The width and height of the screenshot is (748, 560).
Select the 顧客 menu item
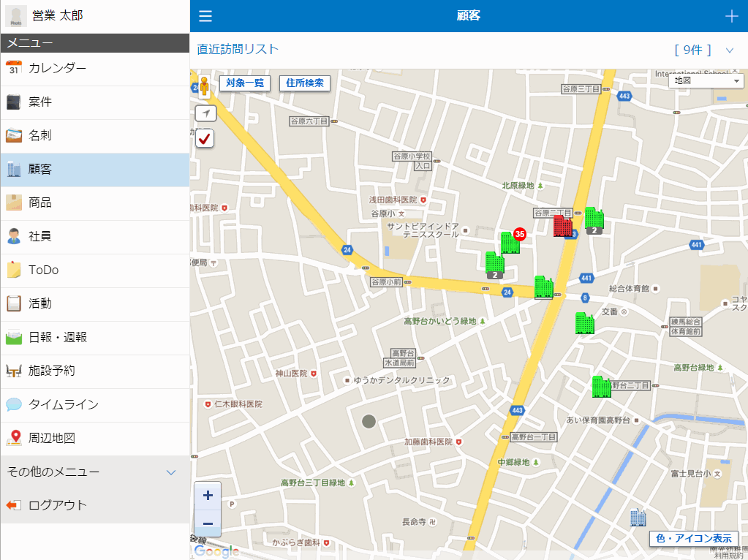95,170
